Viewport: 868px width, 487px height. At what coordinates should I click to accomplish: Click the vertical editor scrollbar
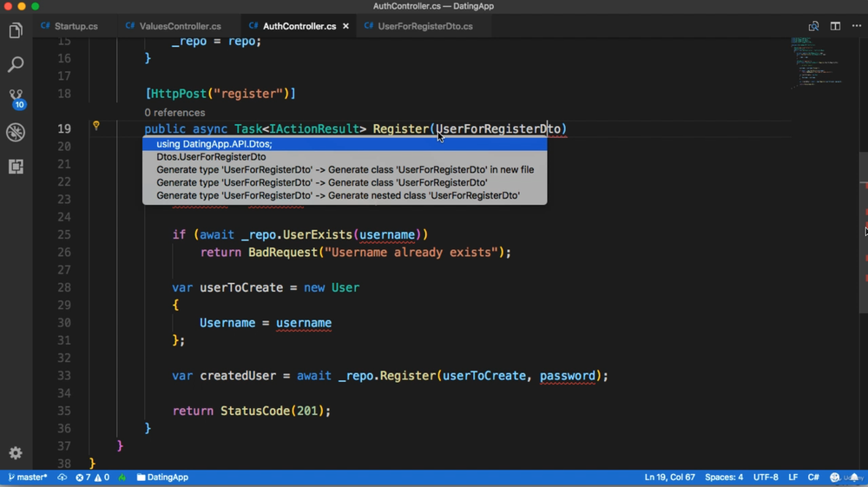pos(863,233)
